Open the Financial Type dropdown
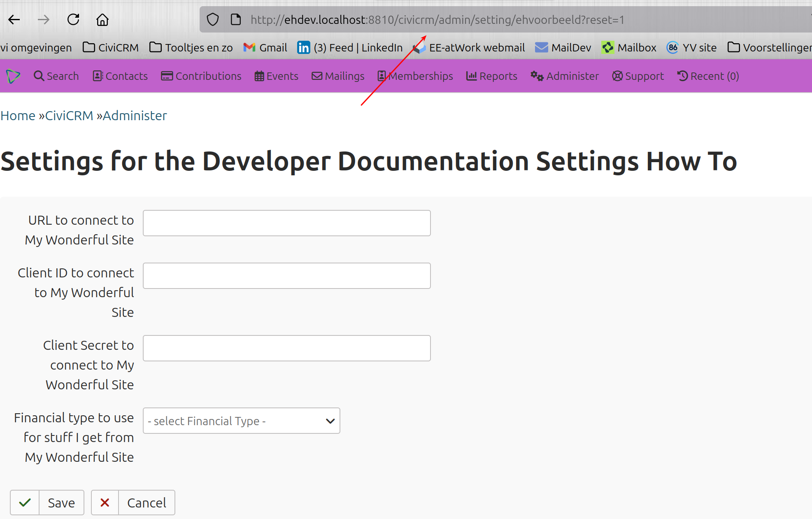This screenshot has width=812, height=519. [x=241, y=421]
